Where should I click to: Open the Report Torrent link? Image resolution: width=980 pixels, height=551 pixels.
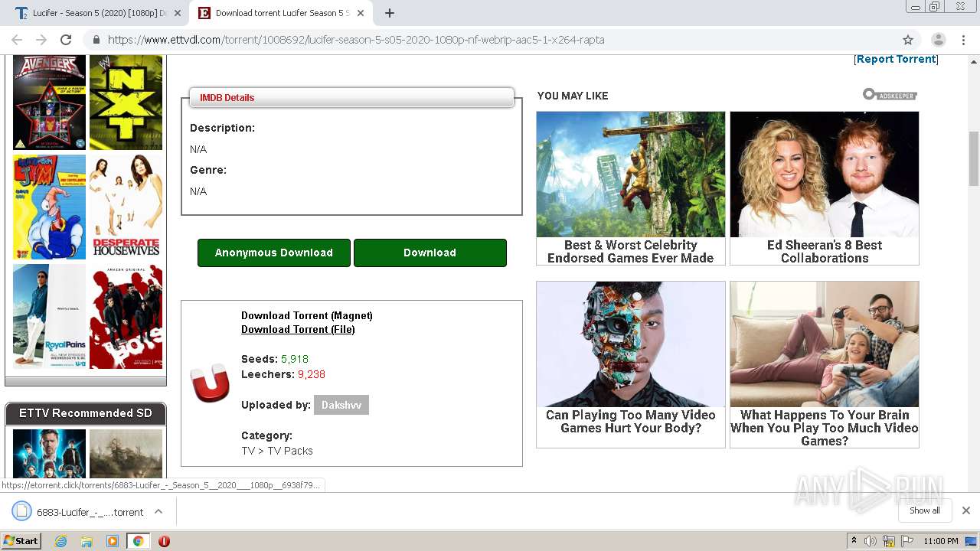(x=896, y=59)
